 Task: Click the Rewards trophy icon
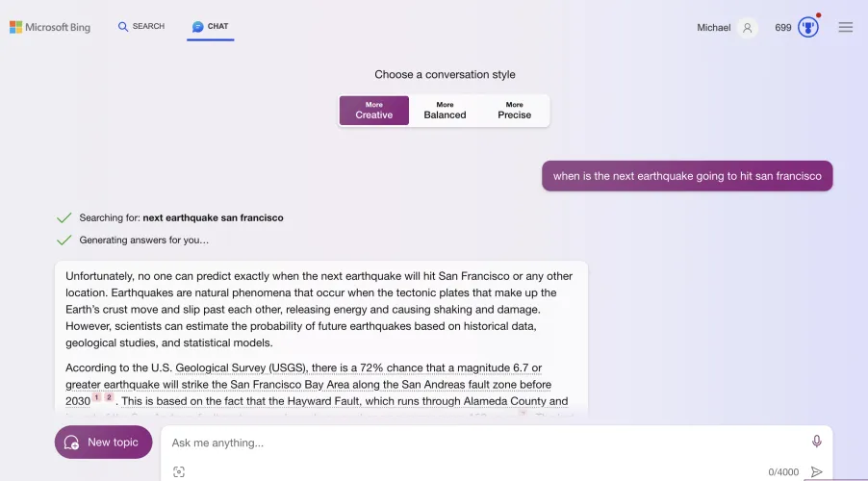(x=808, y=27)
